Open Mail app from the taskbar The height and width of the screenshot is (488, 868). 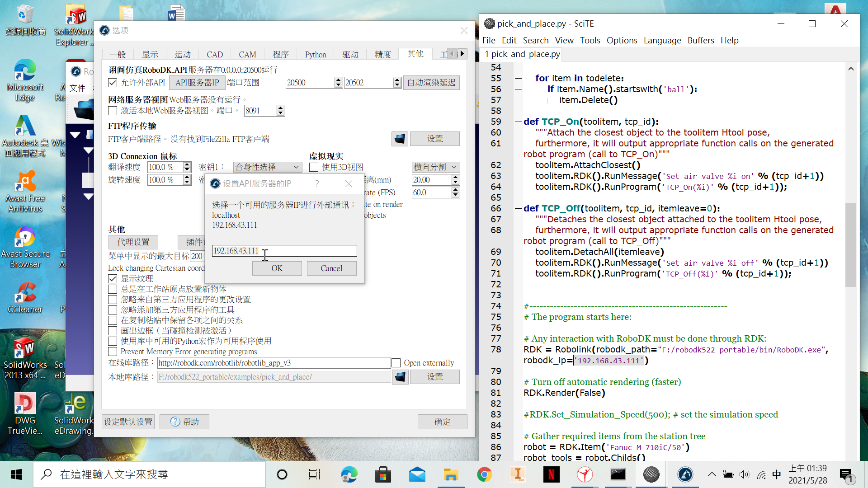[x=417, y=474]
